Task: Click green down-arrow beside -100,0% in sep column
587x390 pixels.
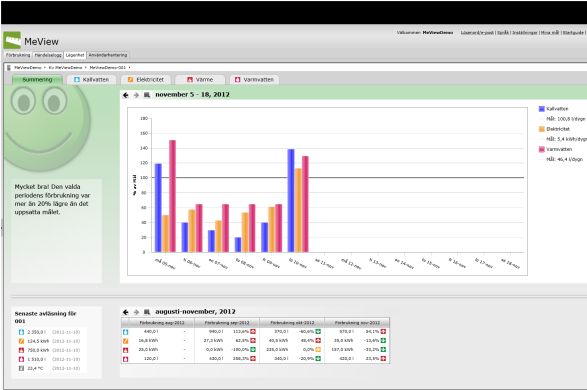Action: 253,350
